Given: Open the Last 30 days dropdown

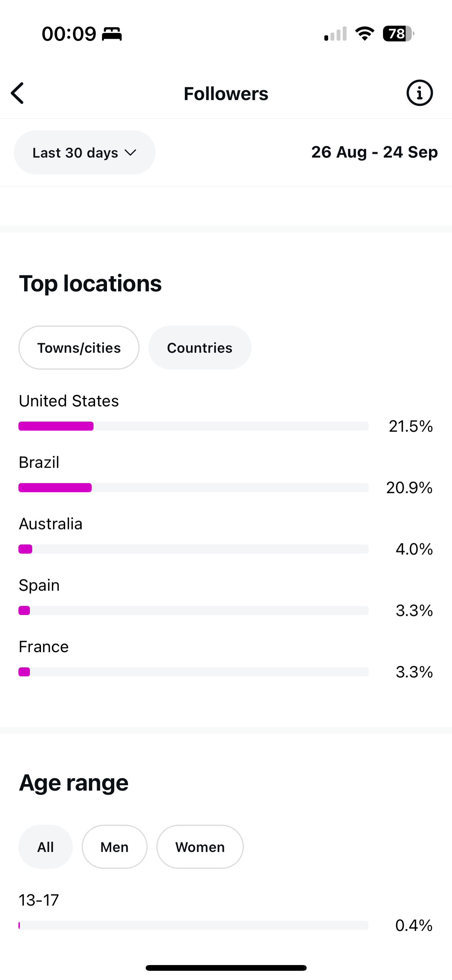Looking at the screenshot, I should (x=84, y=153).
